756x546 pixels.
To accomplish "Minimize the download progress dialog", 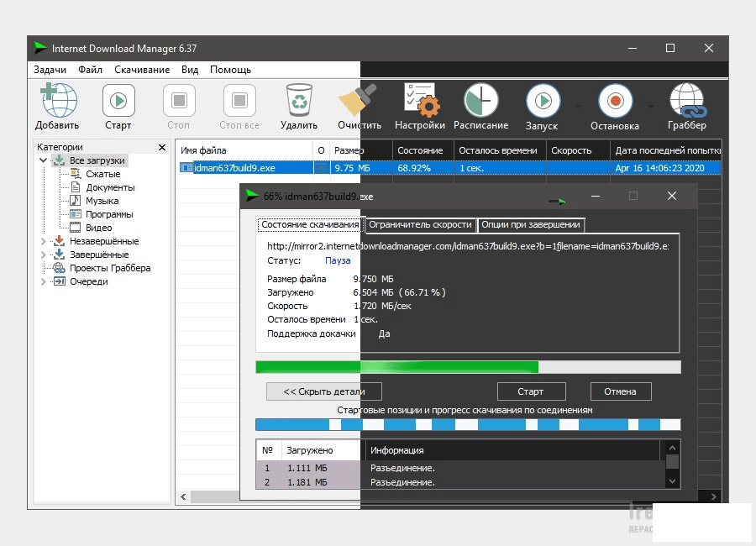I will pos(596,197).
